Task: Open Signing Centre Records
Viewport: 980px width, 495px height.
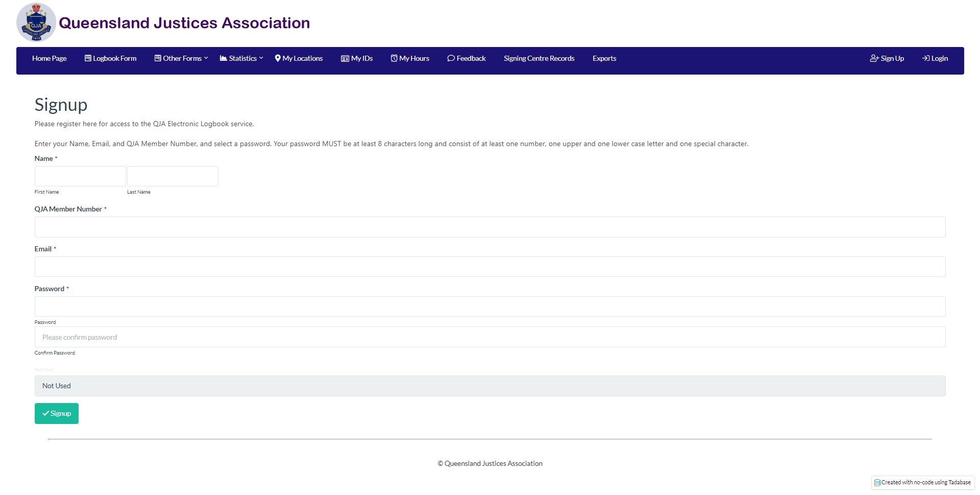Action: click(x=539, y=58)
